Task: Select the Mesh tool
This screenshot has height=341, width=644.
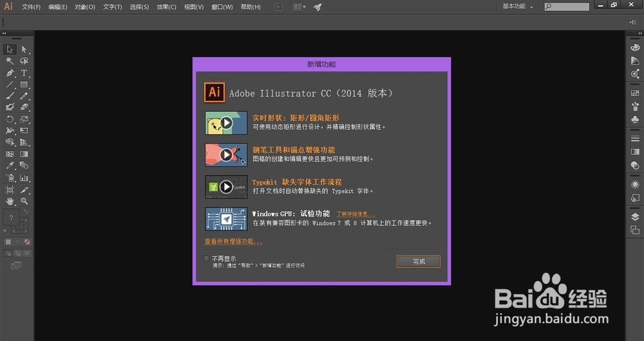Action: click(10, 154)
